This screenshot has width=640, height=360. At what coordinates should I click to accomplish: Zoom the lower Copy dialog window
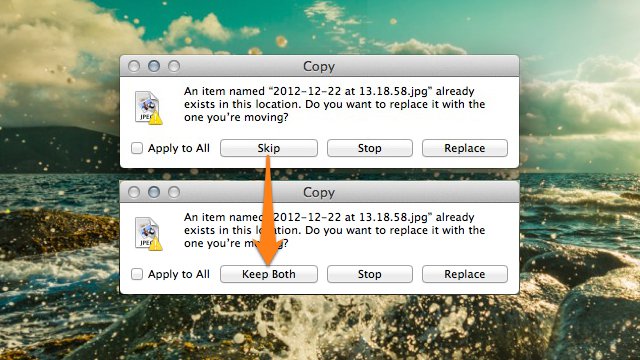174,192
